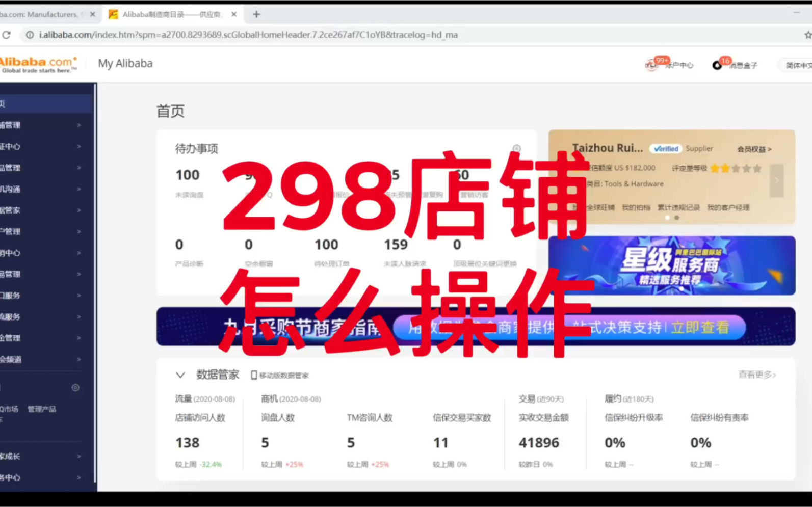The image size is (812, 507).
Task: Open TM咨询人数 value 5
Action: click(x=351, y=443)
